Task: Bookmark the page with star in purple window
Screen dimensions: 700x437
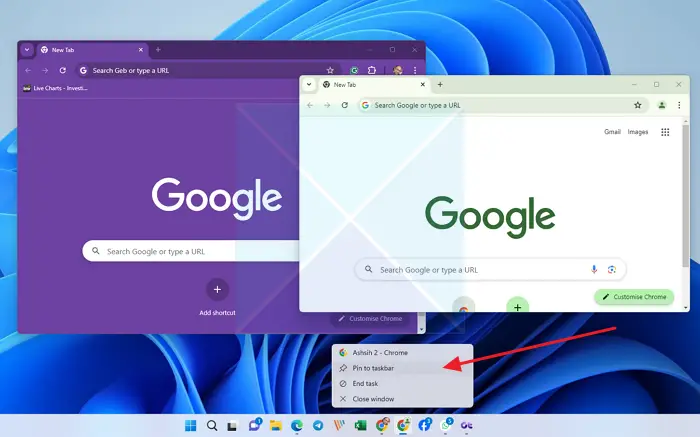Action: [330, 71]
